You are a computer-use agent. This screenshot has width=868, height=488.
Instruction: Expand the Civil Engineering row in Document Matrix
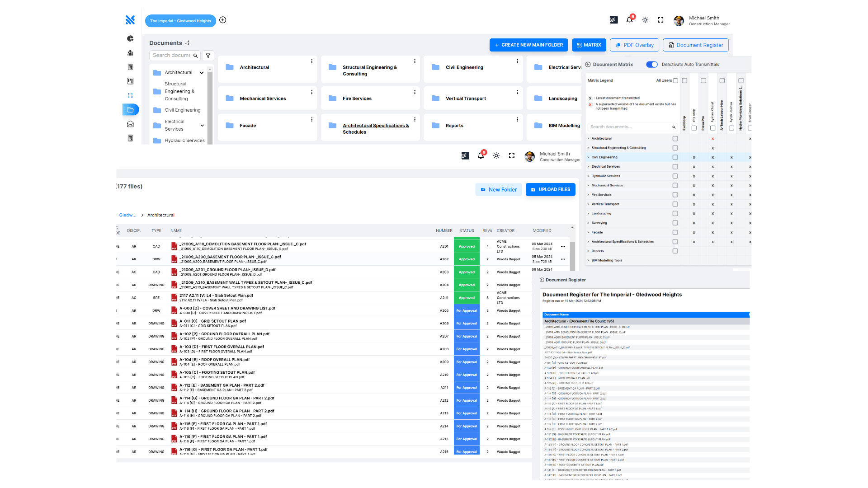coord(588,157)
